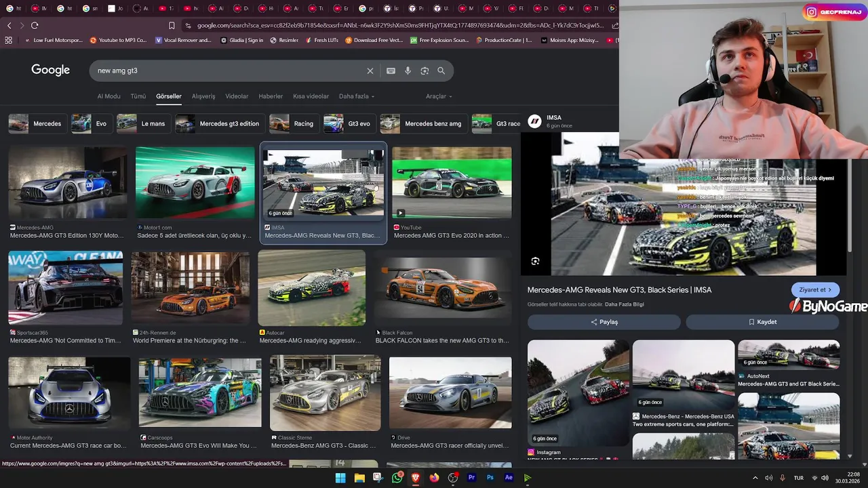This screenshot has height=488, width=868.
Task: Expand the preview panel with the down chevron
Action: pyautogui.click(x=850, y=456)
